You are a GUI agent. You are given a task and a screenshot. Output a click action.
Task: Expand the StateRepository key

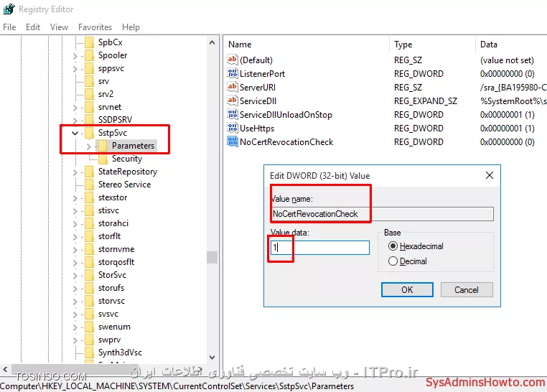pos(75,172)
